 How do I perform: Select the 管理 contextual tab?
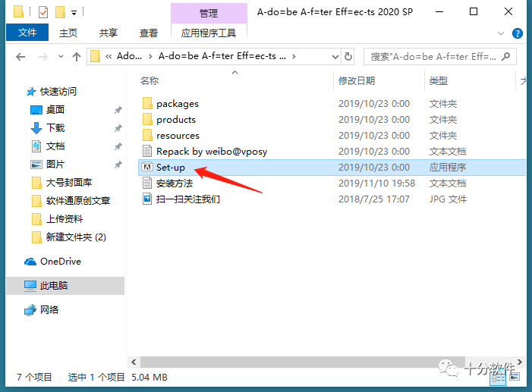tap(209, 13)
